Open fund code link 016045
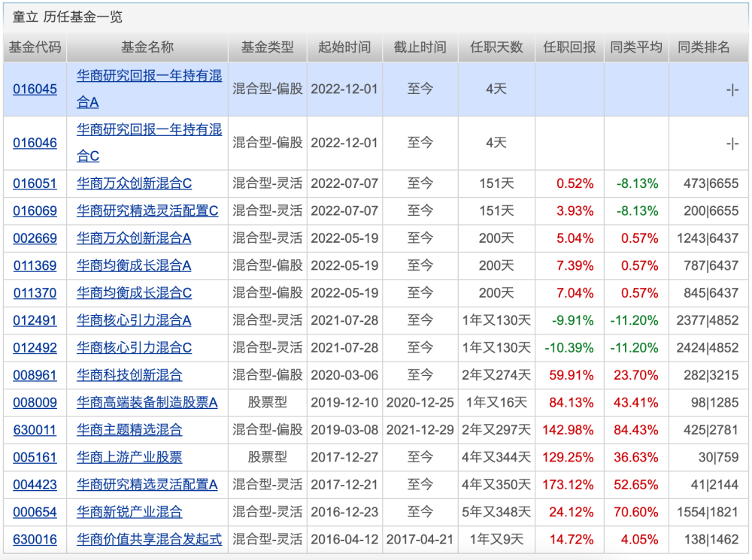The width and height of the screenshot is (752, 560). 35,89
